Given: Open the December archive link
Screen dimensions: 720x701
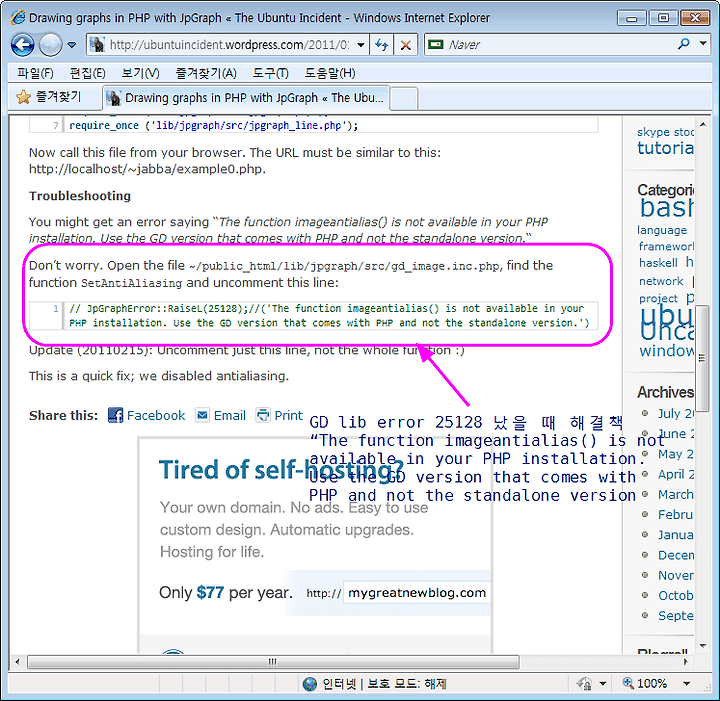Looking at the screenshot, I should click(x=675, y=555).
